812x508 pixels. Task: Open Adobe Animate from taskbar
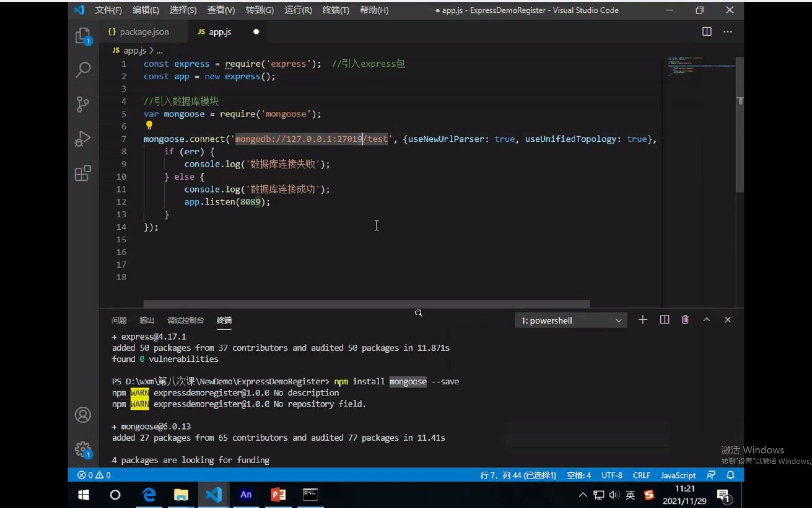coord(246,495)
